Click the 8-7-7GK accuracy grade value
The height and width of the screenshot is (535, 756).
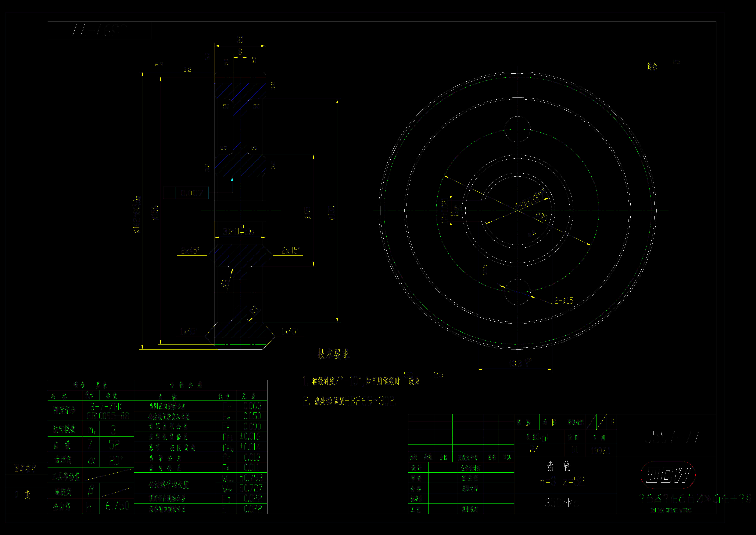106,406
